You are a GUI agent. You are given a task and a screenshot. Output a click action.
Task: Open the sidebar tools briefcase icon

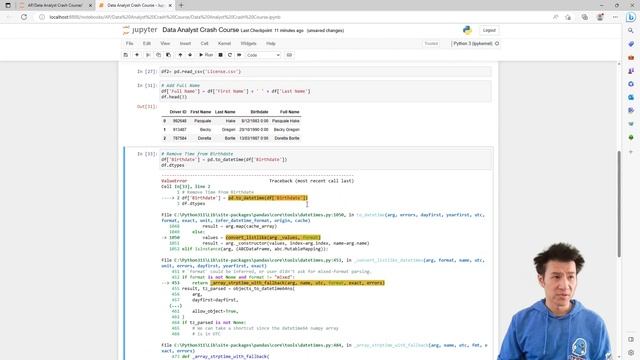tap(631, 58)
